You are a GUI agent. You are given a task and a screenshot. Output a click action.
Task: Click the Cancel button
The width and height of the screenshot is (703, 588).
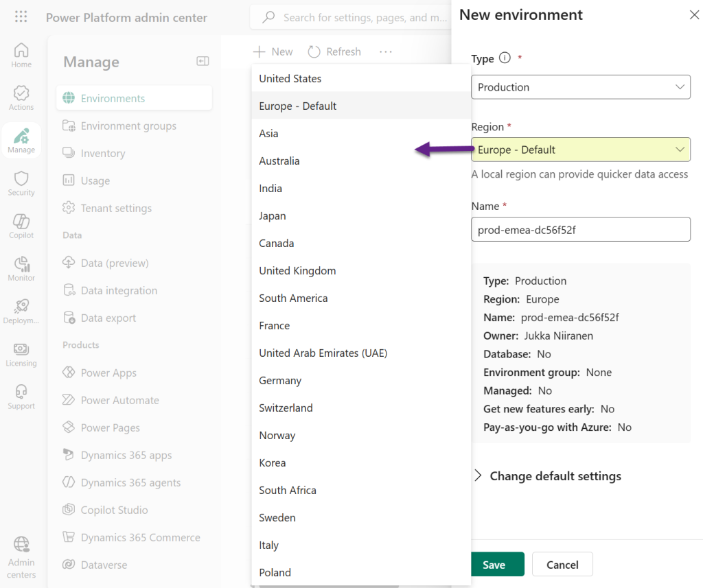[562, 564]
